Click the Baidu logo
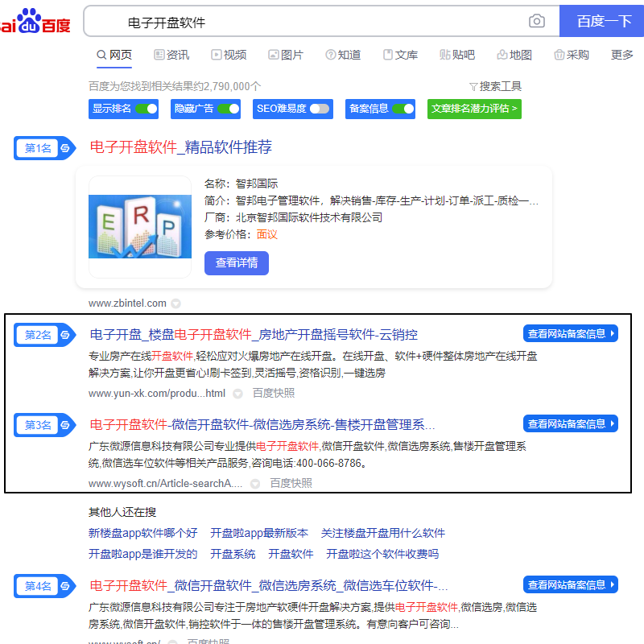 (x=35, y=22)
